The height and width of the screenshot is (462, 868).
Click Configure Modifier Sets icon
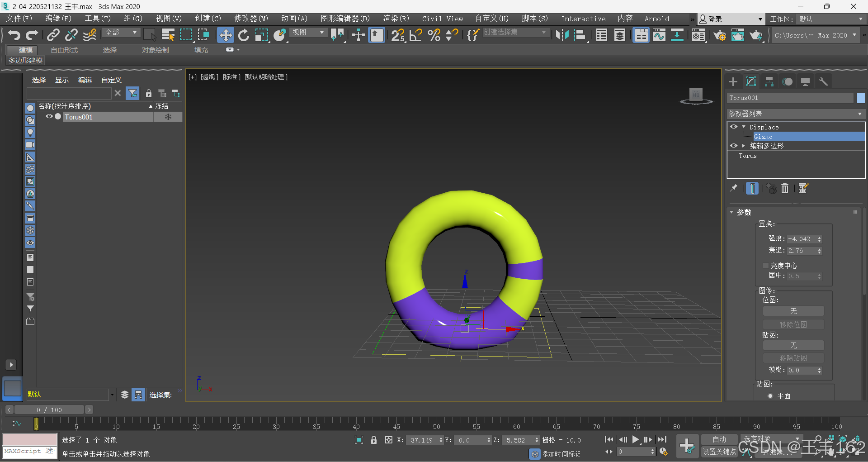803,188
